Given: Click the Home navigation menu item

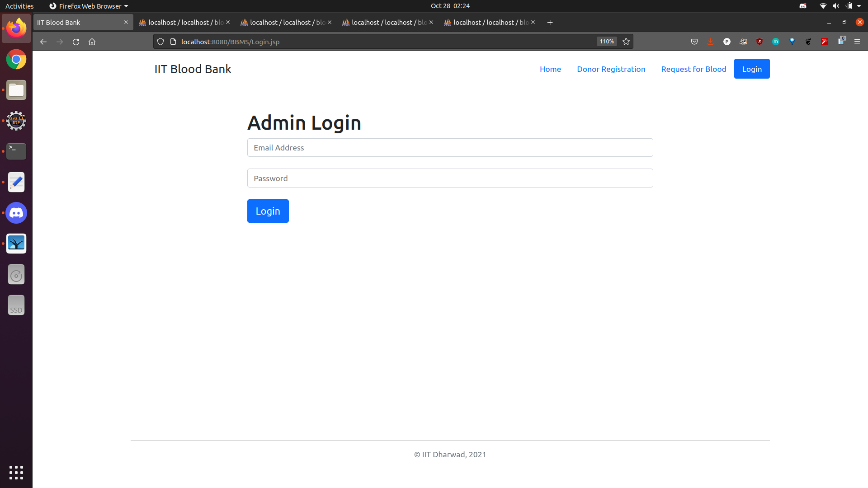Looking at the screenshot, I should pos(550,69).
